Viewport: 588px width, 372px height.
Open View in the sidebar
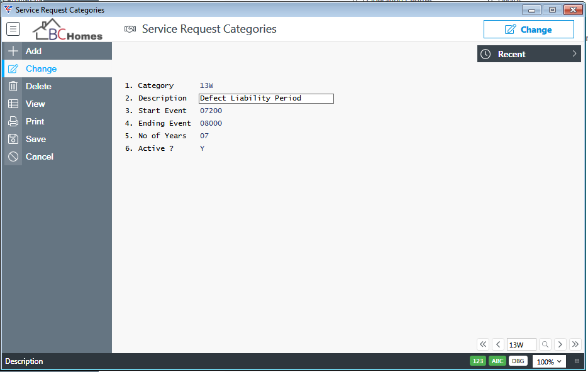(35, 104)
